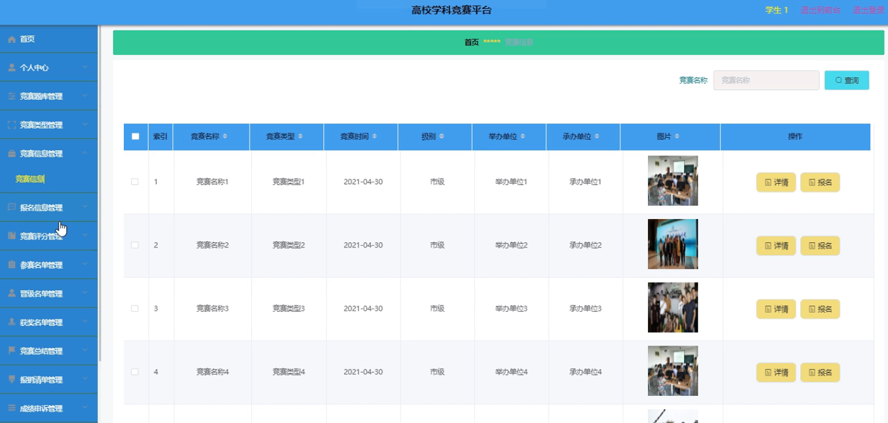Toggle the select-all checkbox in table header
This screenshot has width=888, height=423.
point(135,137)
